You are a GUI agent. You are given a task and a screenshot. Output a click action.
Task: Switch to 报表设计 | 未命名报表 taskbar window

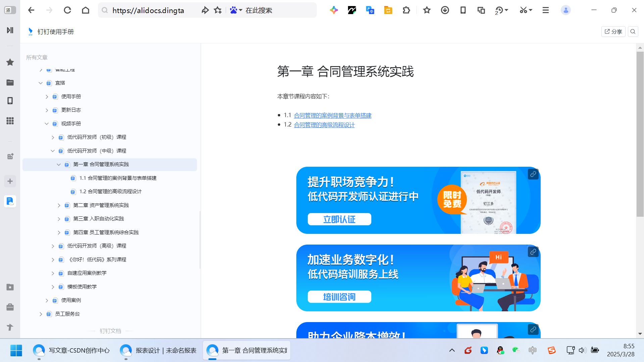[158, 350]
